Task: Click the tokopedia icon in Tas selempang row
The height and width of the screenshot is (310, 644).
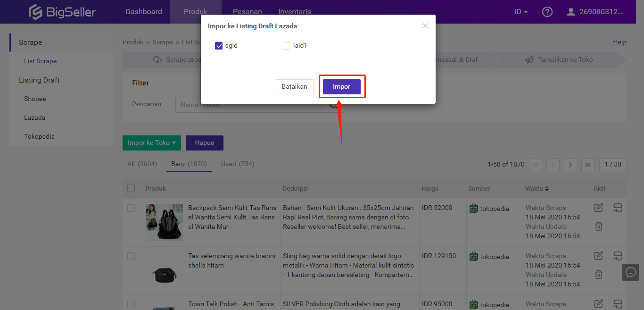Action: coord(474,256)
